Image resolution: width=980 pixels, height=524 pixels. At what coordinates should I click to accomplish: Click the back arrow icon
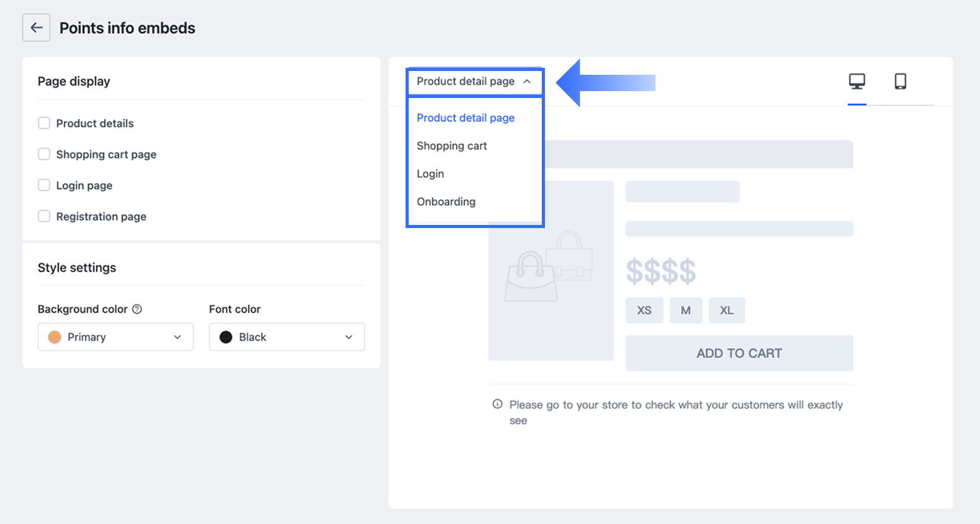(x=36, y=28)
